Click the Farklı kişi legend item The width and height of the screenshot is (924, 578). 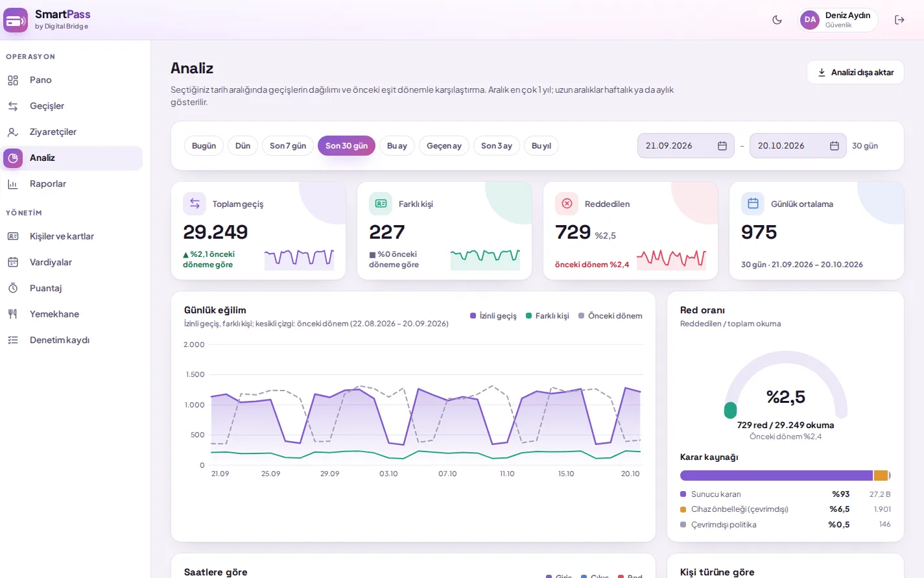[x=547, y=316]
